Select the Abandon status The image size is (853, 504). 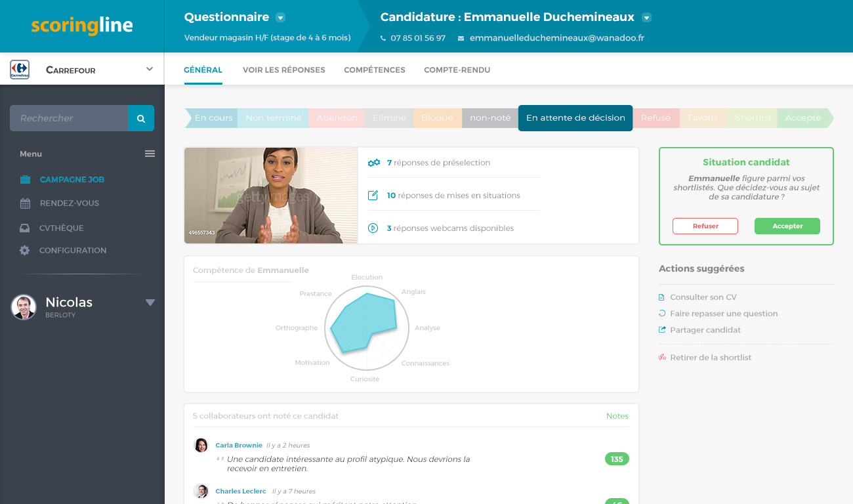pos(337,118)
